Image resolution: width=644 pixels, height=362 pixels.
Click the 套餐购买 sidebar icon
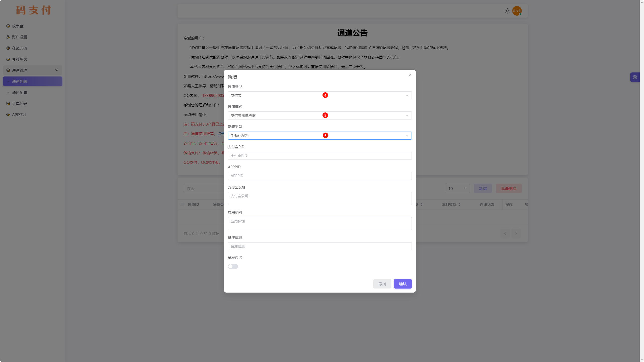click(8, 59)
